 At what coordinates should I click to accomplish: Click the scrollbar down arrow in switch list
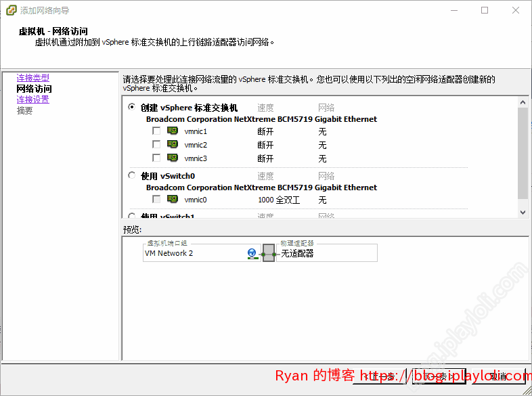pos(523,213)
